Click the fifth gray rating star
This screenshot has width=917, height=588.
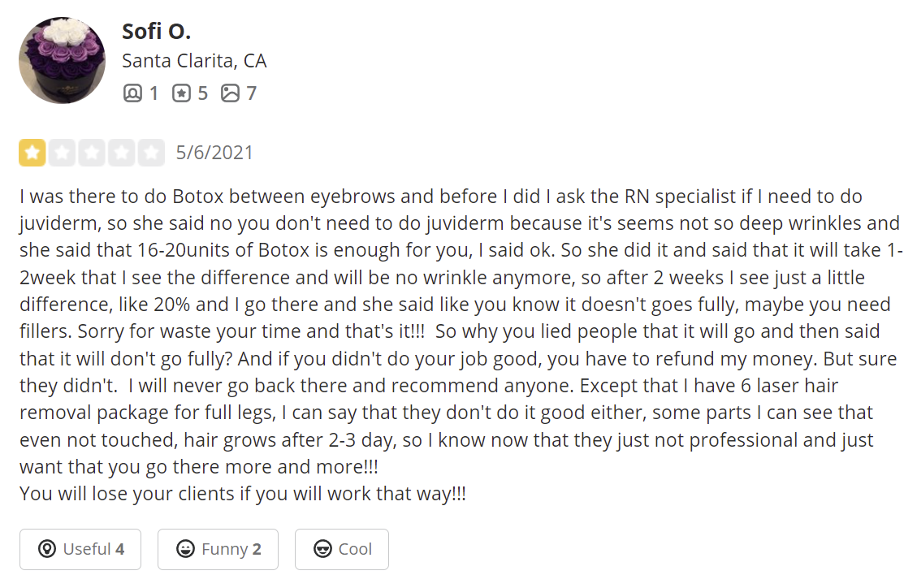[x=151, y=153]
